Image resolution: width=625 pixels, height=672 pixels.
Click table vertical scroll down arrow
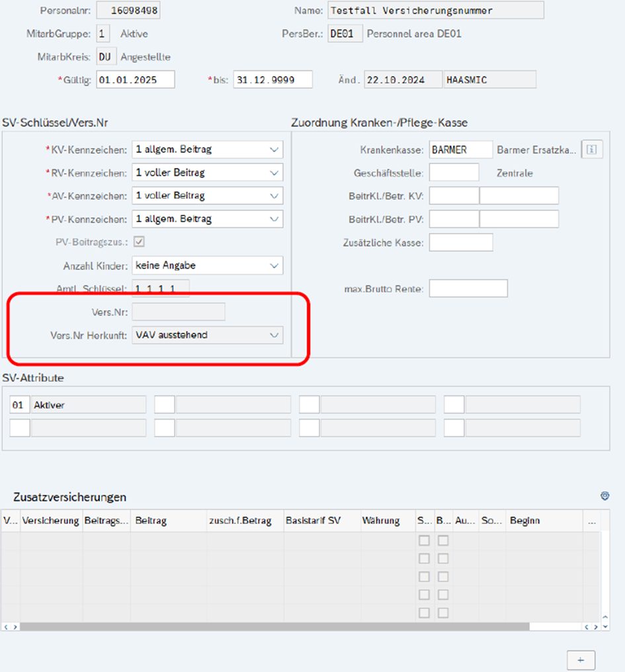click(x=604, y=626)
